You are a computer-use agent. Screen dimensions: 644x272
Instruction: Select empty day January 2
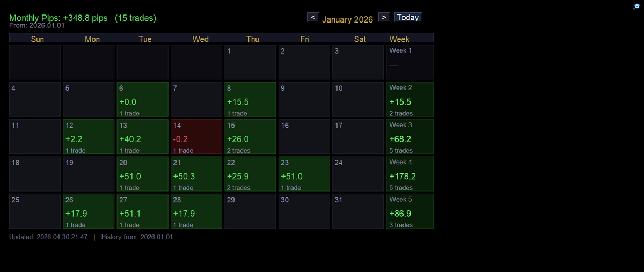click(304, 62)
